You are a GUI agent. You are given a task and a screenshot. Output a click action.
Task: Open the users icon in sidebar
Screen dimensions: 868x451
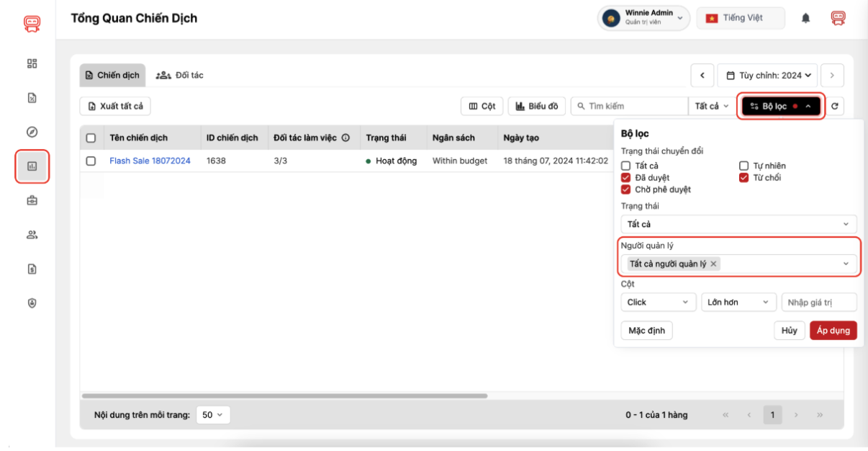pos(32,234)
